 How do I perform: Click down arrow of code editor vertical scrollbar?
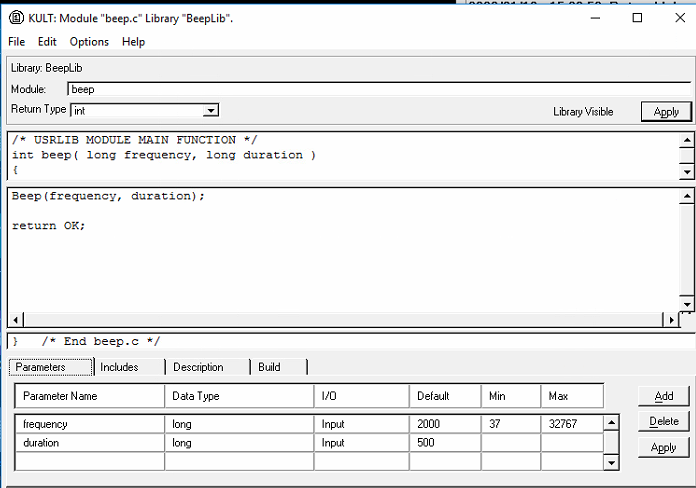pyautogui.click(x=687, y=304)
